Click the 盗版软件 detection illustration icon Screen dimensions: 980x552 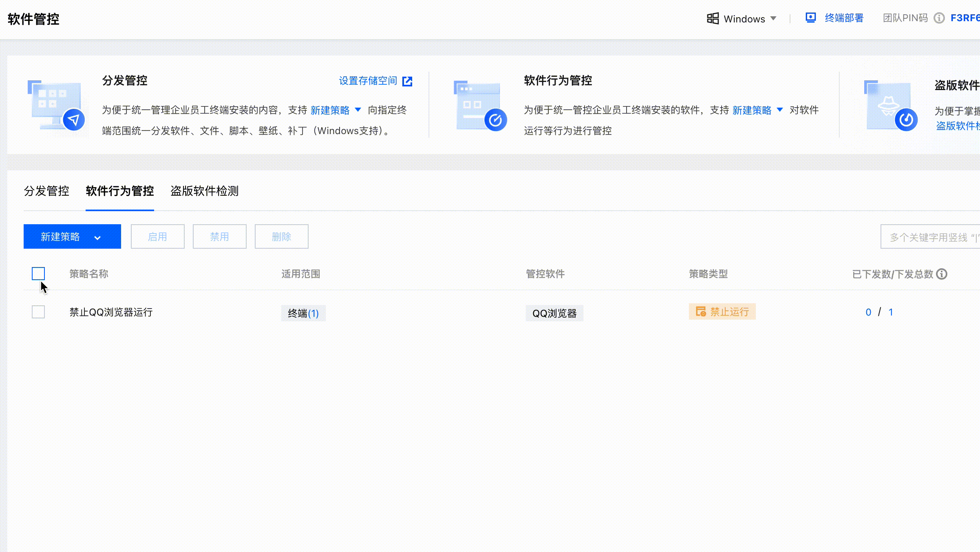click(890, 105)
